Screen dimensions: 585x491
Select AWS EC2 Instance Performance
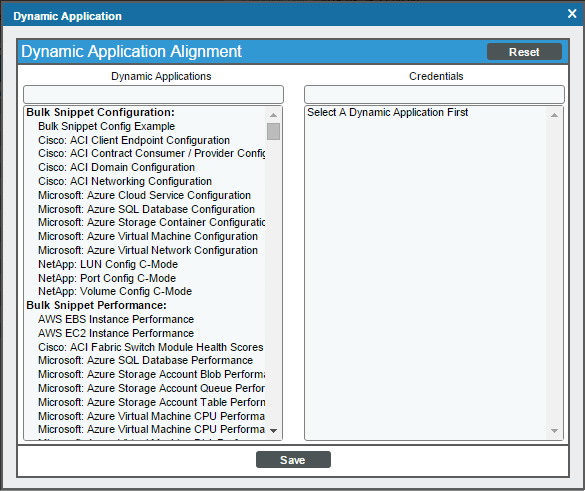[116, 333]
